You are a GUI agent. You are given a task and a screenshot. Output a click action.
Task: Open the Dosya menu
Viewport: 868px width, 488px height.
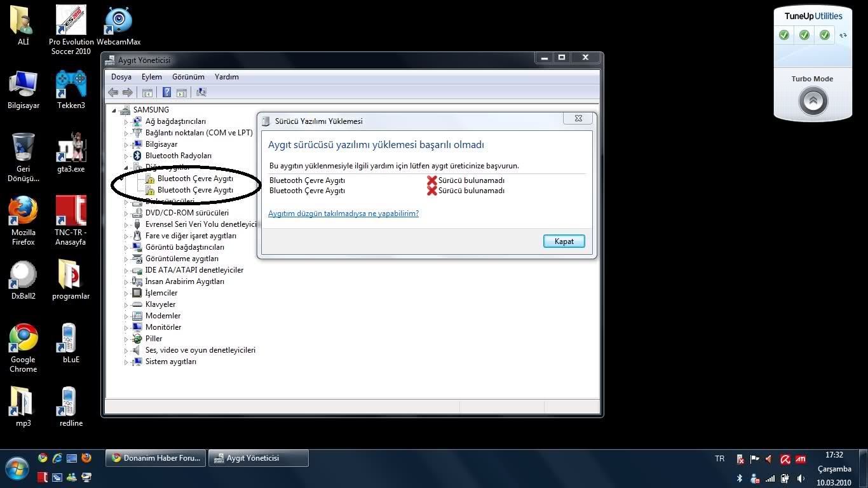coord(121,77)
